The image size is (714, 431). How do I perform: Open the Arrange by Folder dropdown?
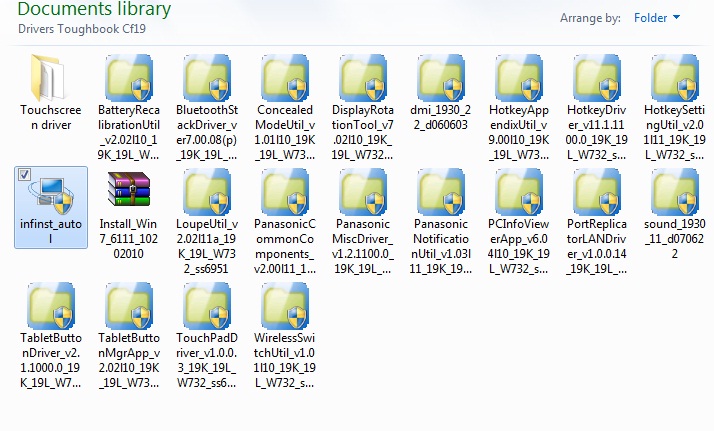pos(656,18)
